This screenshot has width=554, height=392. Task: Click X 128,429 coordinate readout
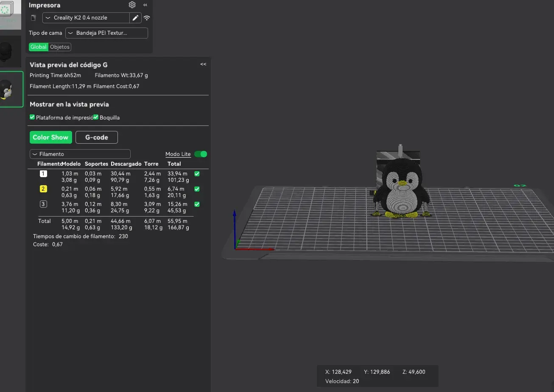339,372
